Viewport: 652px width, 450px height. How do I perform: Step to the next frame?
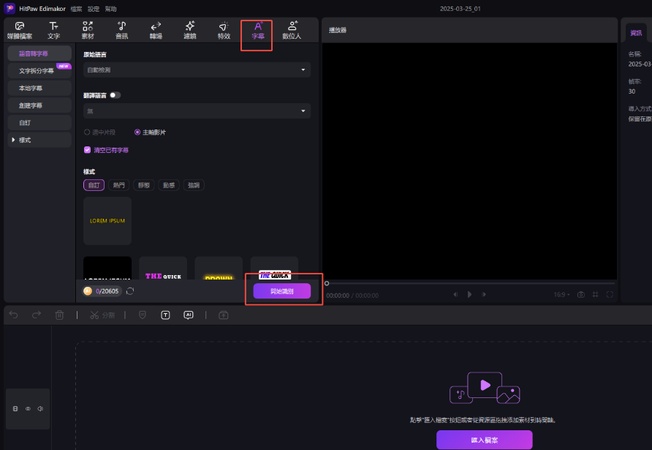click(x=484, y=294)
